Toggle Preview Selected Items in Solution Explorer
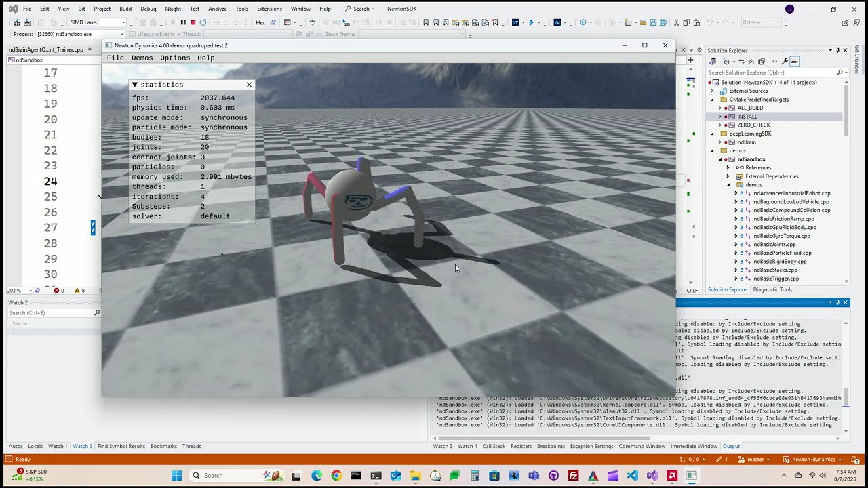Viewport: 868px width, 488px height. [794, 62]
